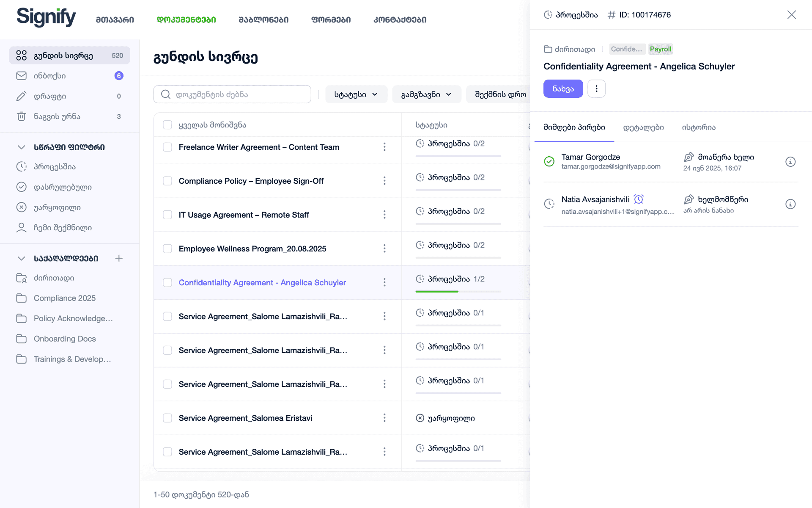Open kebab menu for Compliance Policy row
Image resolution: width=812 pixels, height=508 pixels.
click(x=384, y=181)
